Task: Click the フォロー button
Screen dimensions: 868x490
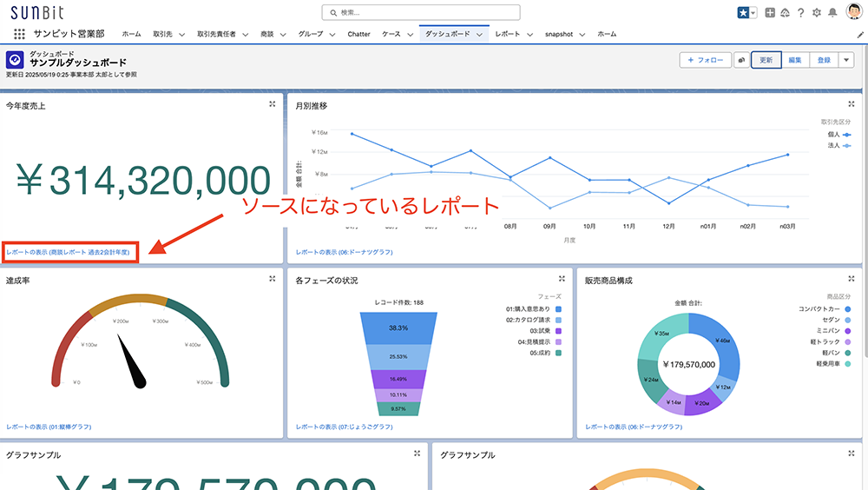Action: [705, 60]
